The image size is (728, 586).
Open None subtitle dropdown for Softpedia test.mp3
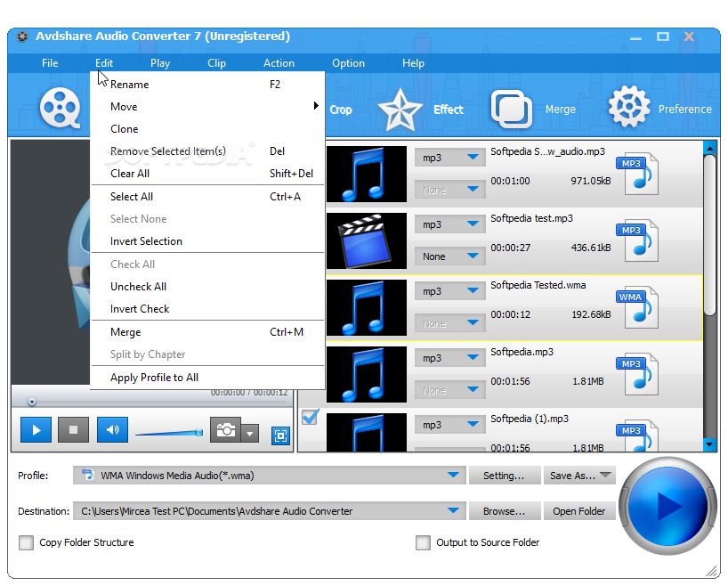point(450,256)
